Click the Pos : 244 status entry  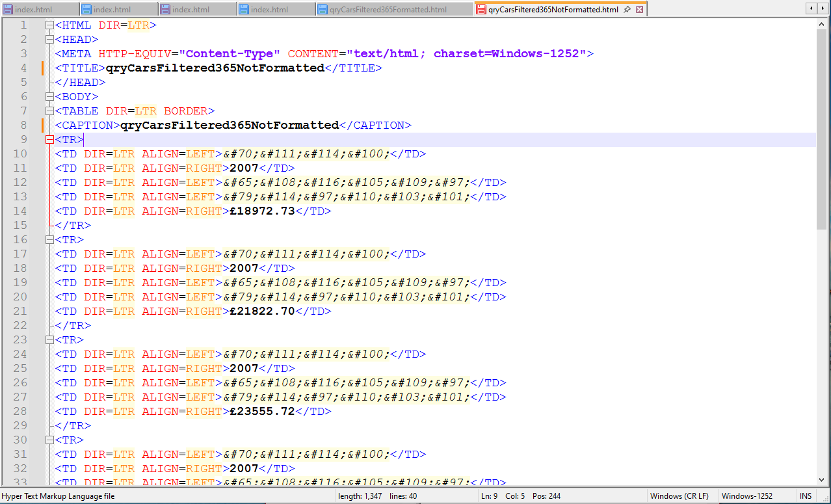click(546, 496)
